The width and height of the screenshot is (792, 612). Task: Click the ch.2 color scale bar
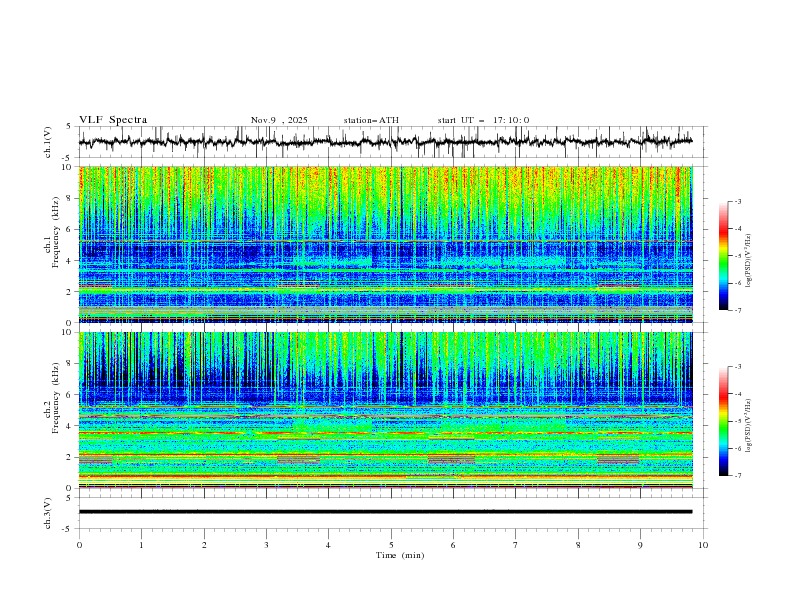(724, 421)
